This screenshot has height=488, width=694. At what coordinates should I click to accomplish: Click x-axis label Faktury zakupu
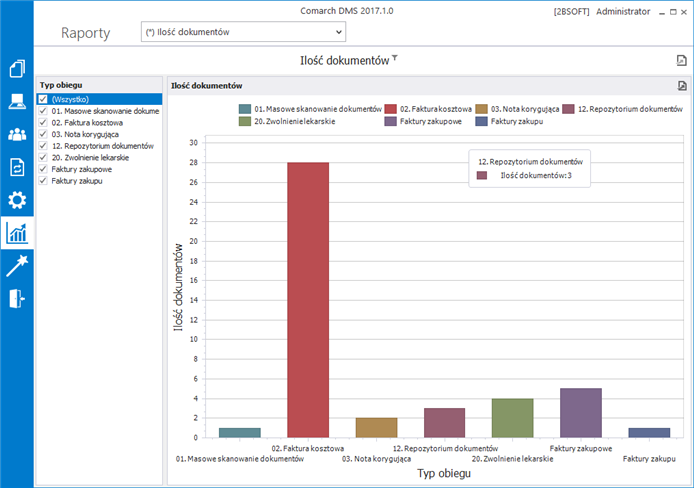click(x=649, y=459)
